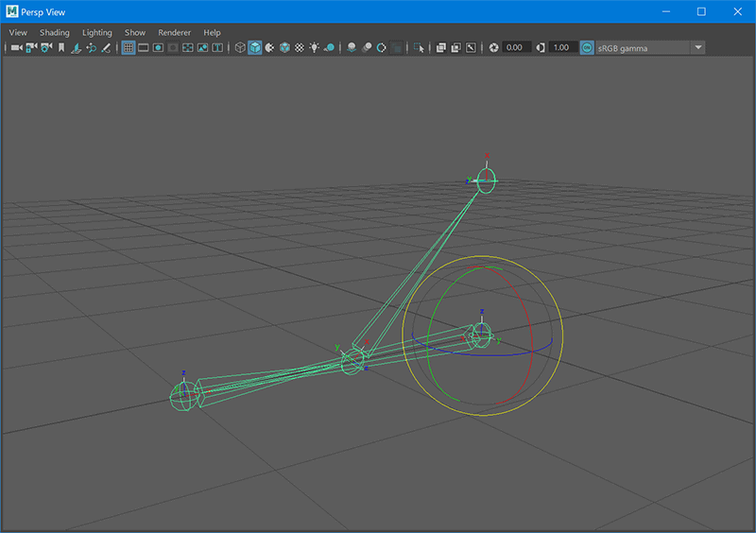Viewport: 756px width, 533px height.
Task: Click the Lock Camera icon
Action: tap(31, 47)
